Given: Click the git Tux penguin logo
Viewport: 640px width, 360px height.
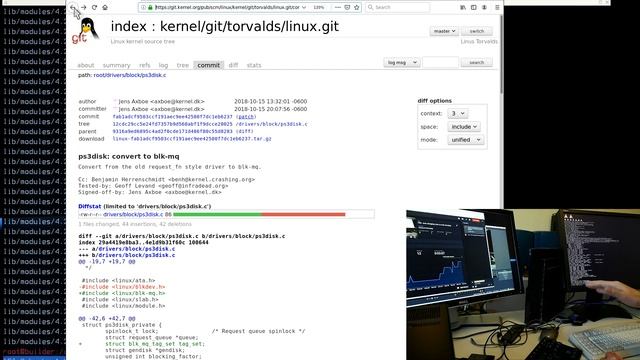Looking at the screenshot, I should tap(86, 31).
